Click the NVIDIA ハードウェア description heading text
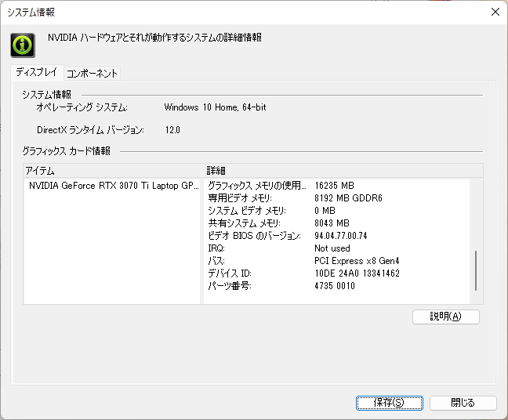 154,38
